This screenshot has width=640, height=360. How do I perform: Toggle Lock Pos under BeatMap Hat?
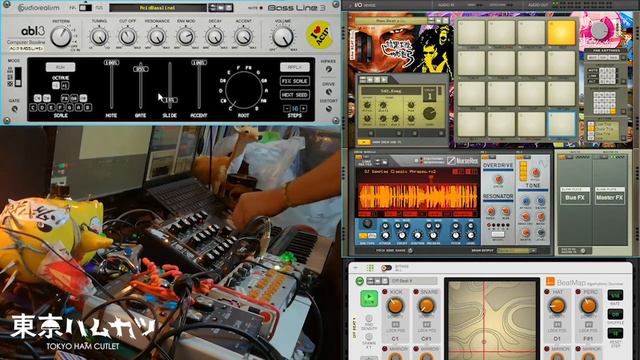coord(557,324)
